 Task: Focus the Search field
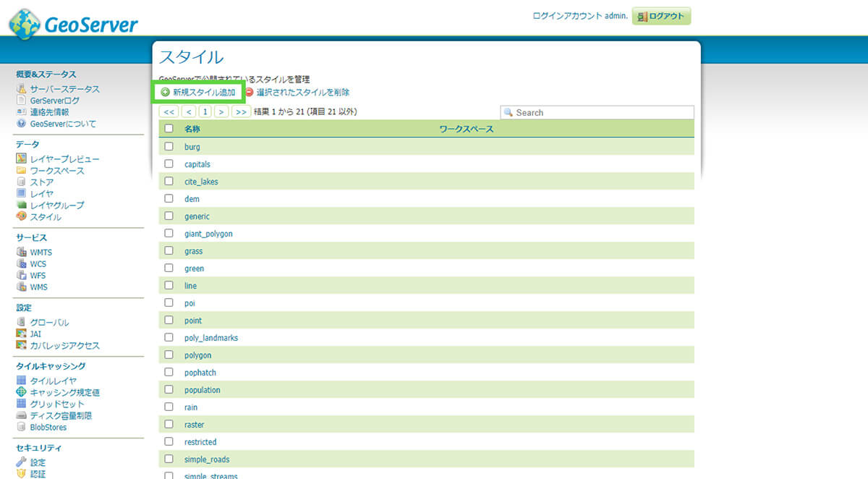coord(597,113)
